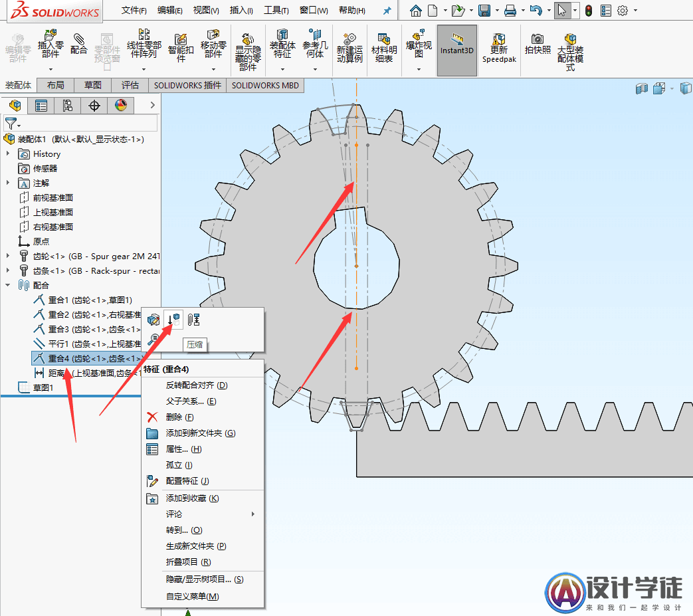Open Linear Component Pattern tool

tap(144, 44)
